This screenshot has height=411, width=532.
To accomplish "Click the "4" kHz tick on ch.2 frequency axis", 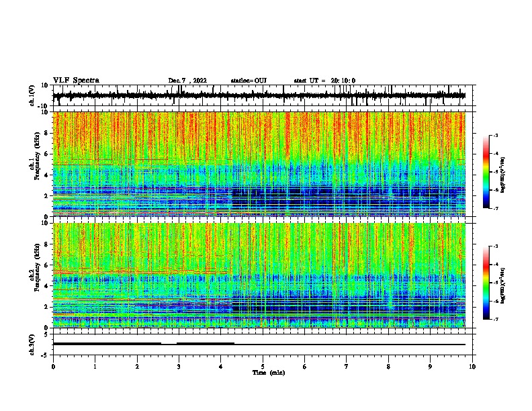I will pos(46,286).
